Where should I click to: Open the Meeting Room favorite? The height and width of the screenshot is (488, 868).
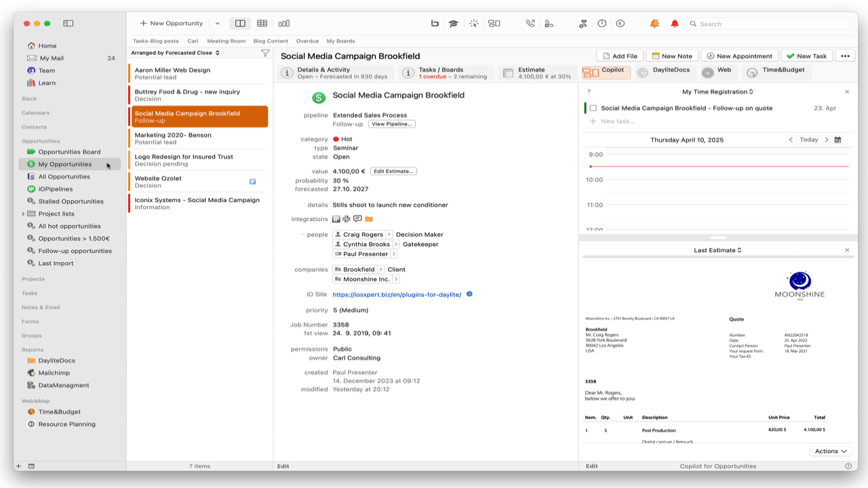click(x=226, y=41)
